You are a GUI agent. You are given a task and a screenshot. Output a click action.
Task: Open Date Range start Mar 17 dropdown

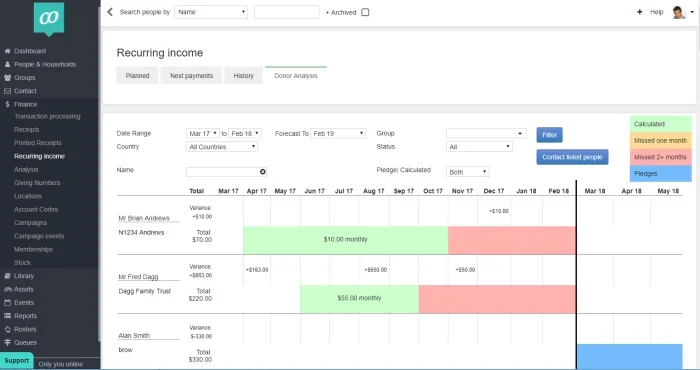click(x=203, y=133)
